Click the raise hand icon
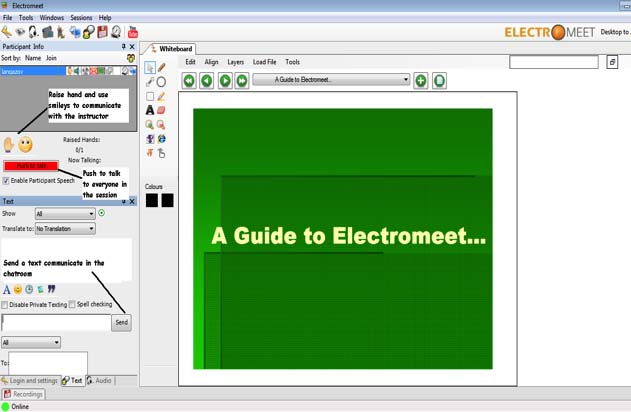Image resolution: width=631 pixels, height=412 pixels. (8, 145)
